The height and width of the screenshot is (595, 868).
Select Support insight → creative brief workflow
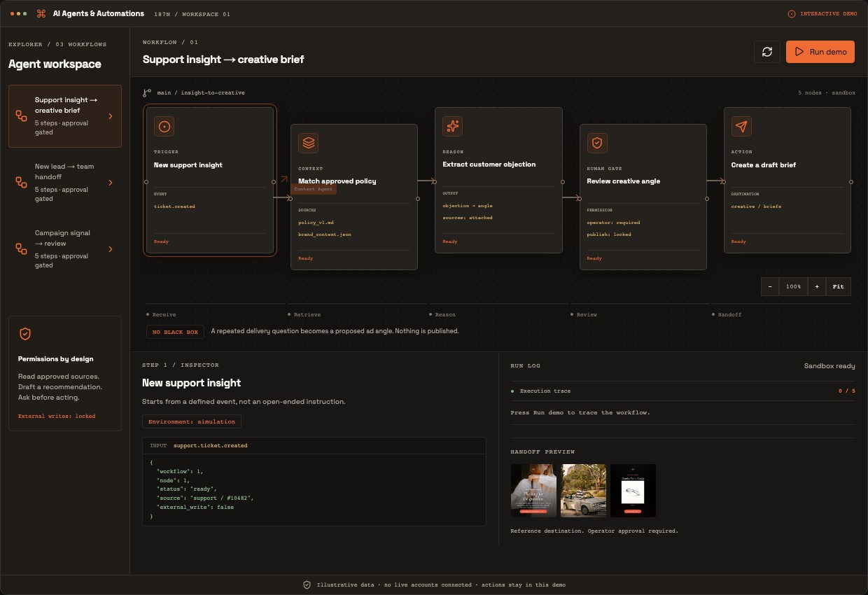tap(65, 116)
